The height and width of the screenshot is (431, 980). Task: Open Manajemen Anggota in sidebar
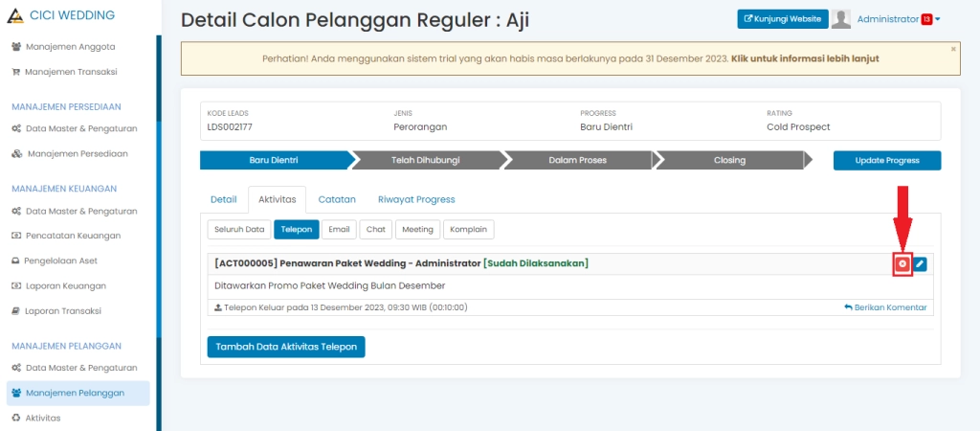70,46
